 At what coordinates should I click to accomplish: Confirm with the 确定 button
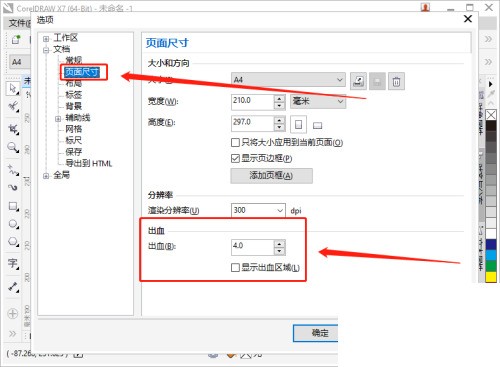[x=316, y=333]
